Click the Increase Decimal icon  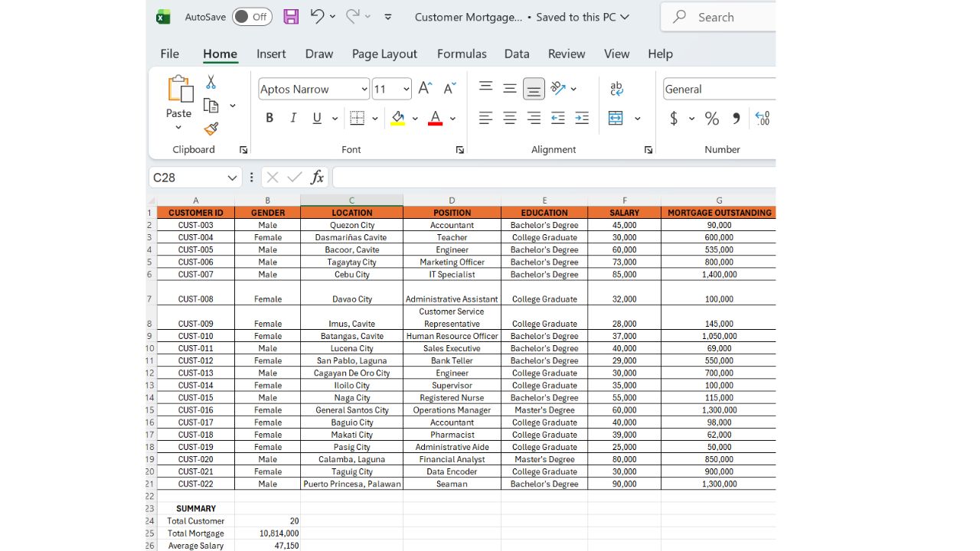click(x=763, y=118)
